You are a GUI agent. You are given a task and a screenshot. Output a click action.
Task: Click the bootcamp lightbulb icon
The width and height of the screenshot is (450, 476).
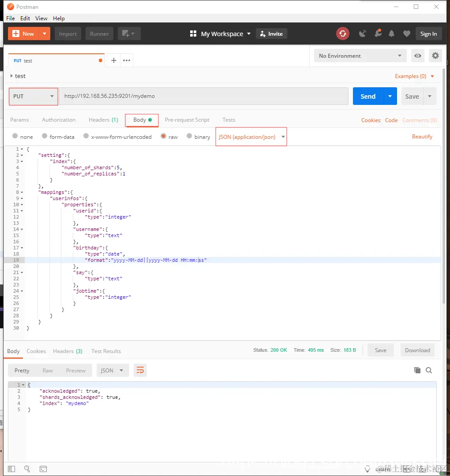coord(367,469)
